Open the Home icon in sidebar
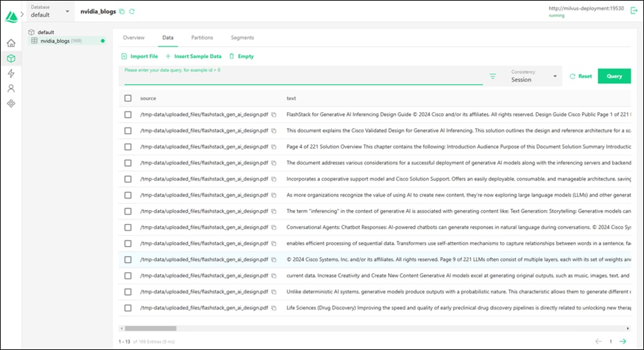 click(11, 43)
